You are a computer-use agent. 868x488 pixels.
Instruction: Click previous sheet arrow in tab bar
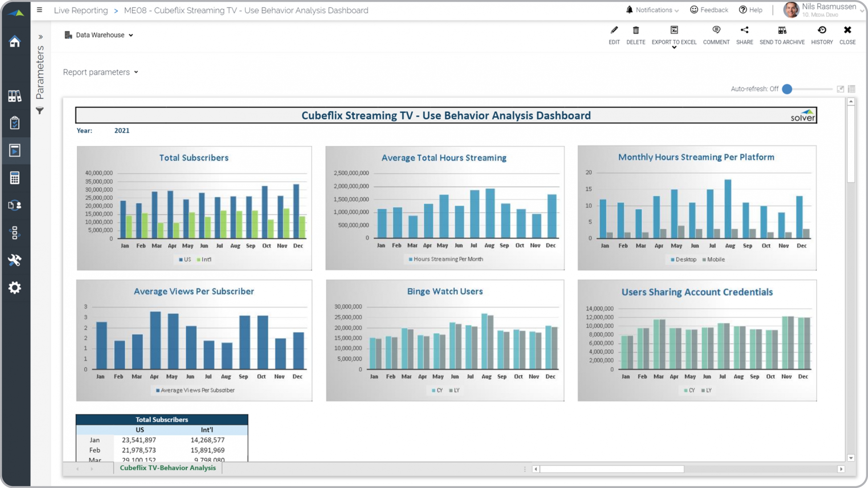click(78, 469)
